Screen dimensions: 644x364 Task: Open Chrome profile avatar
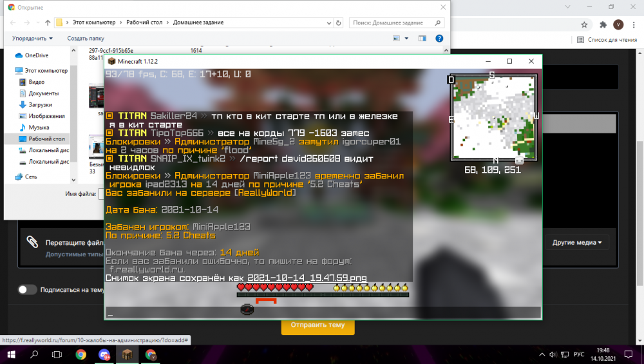[x=618, y=24]
